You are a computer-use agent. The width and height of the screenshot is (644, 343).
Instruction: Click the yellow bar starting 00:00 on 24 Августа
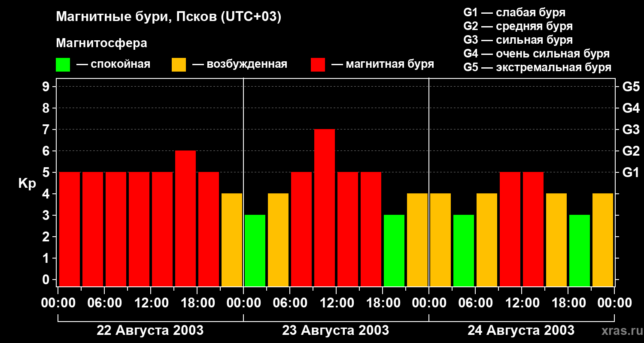pyautogui.click(x=440, y=240)
